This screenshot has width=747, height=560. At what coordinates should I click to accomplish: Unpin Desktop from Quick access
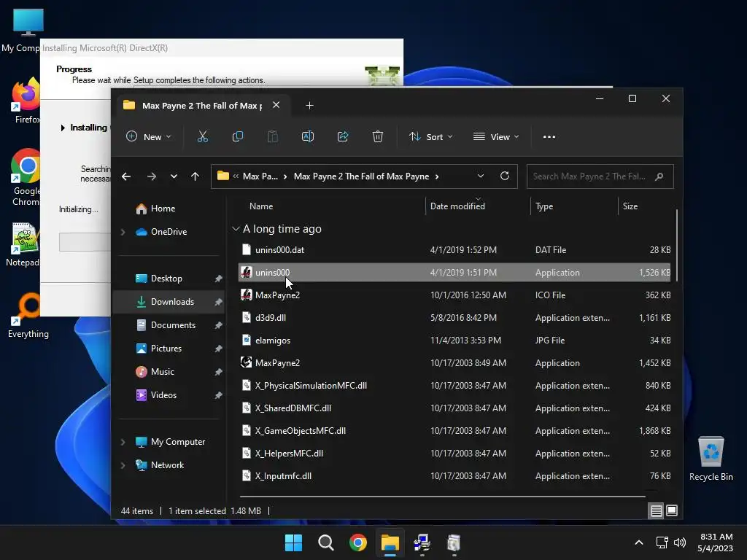coord(218,279)
